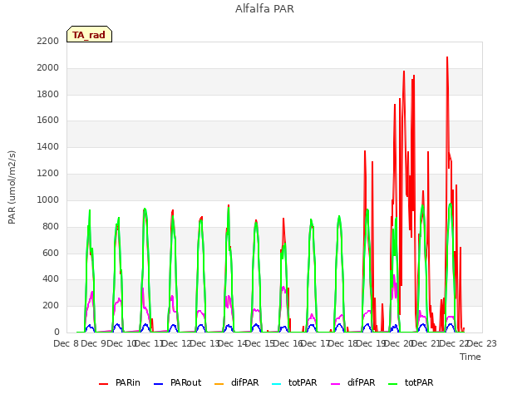Click the TA_rad annotation label

[89, 35]
